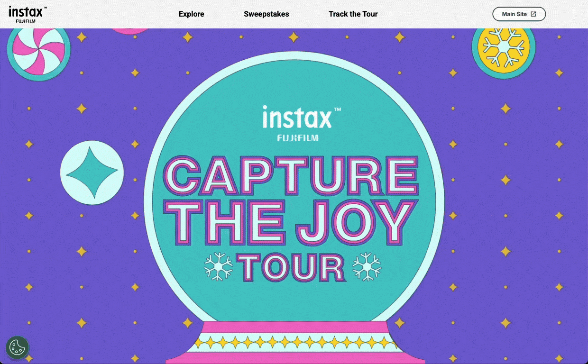
Task: Click the instax Fujifilm logo in header
Action: (28, 14)
